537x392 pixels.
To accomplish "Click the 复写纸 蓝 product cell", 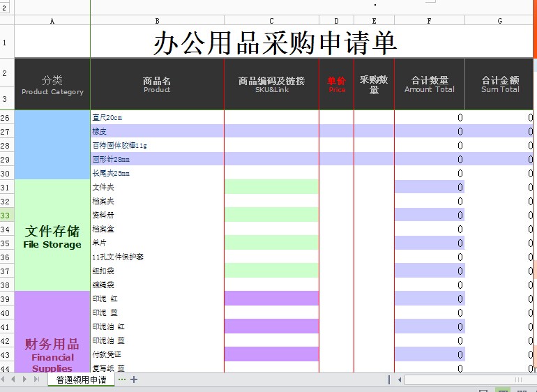I will tap(157, 368).
